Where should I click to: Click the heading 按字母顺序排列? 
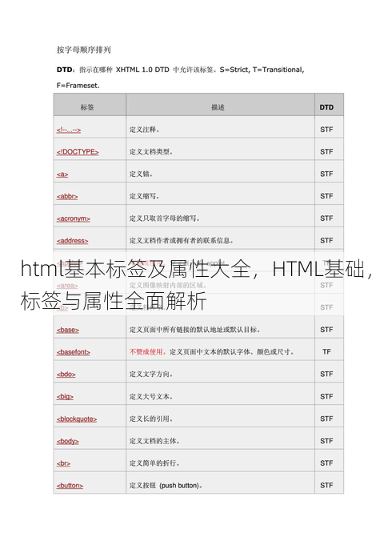pos(84,50)
